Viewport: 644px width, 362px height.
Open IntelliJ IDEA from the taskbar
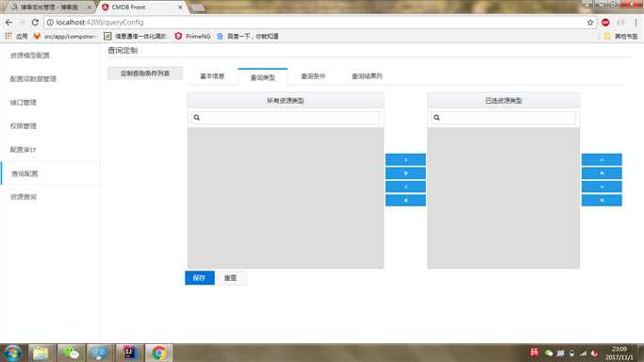(129, 353)
